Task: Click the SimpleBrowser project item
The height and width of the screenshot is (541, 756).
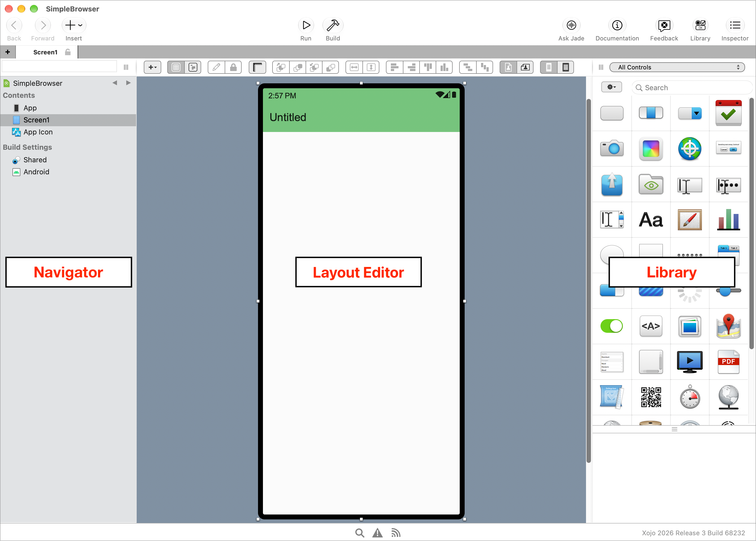Action: point(37,83)
